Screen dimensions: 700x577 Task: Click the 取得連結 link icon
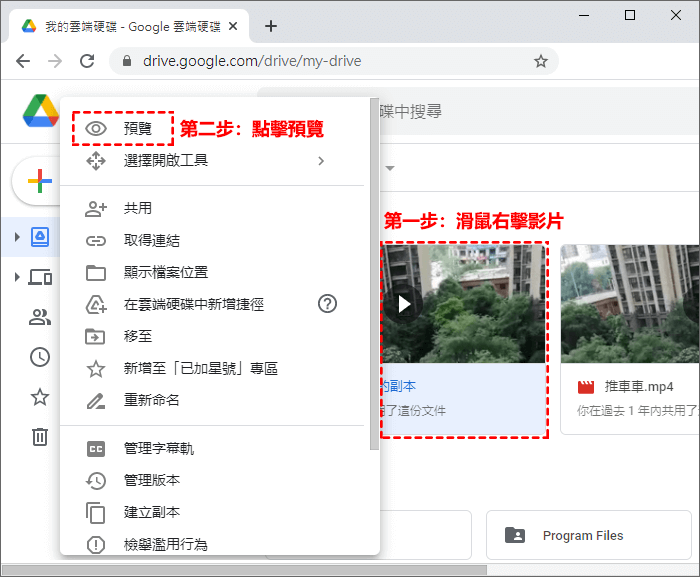tap(96, 240)
